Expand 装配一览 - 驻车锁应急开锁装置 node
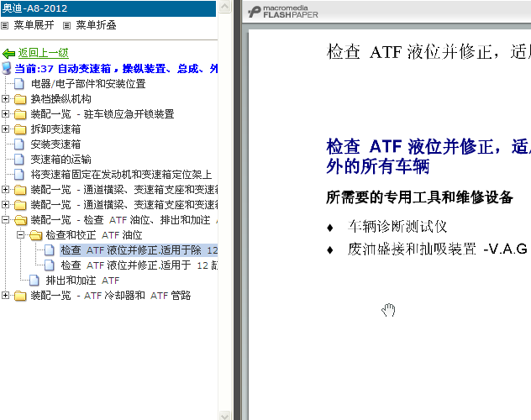 tap(5, 113)
